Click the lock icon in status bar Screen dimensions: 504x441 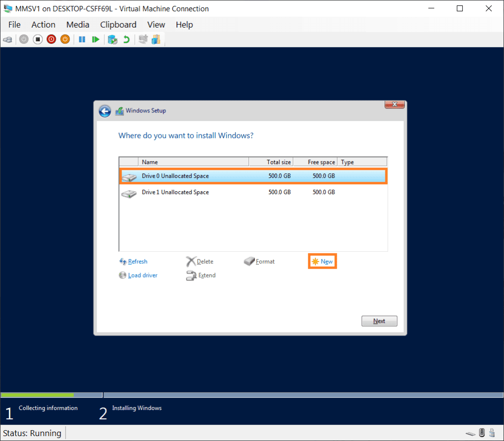click(x=492, y=432)
